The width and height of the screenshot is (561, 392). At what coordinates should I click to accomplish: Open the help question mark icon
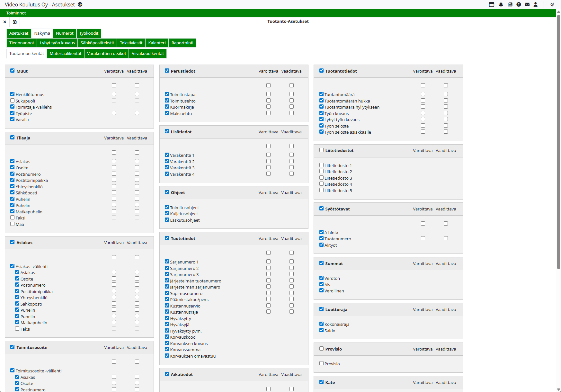(519, 4)
